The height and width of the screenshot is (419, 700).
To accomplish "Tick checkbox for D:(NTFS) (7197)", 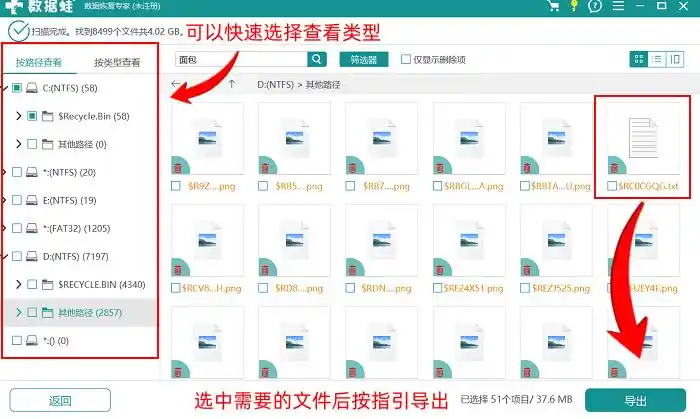I will [17, 256].
